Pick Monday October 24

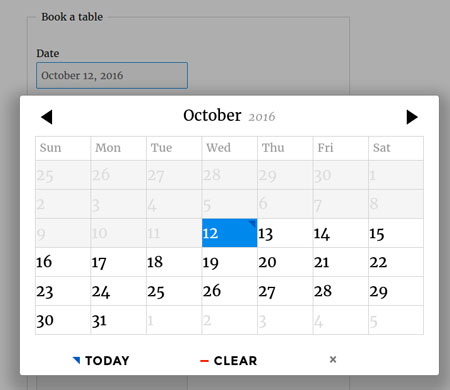tap(118, 291)
